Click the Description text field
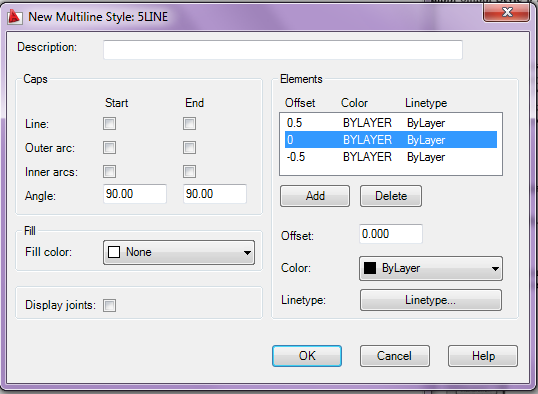 pos(283,50)
